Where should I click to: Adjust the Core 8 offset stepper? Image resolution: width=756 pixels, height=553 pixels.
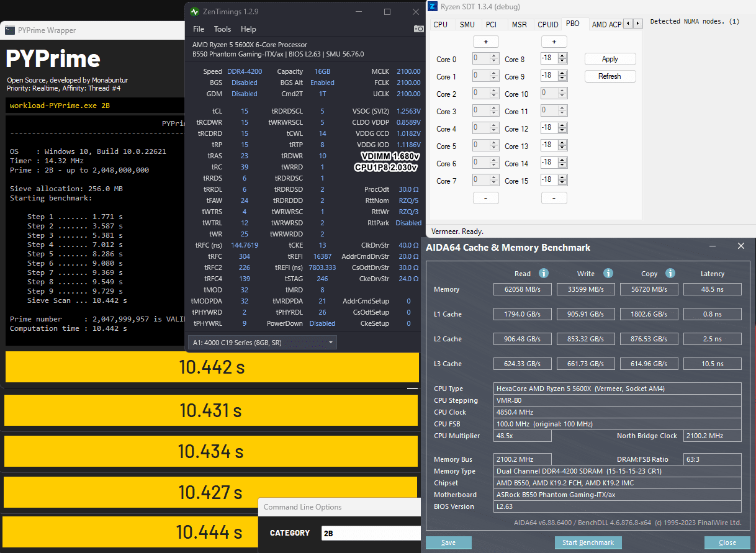pyautogui.click(x=562, y=60)
